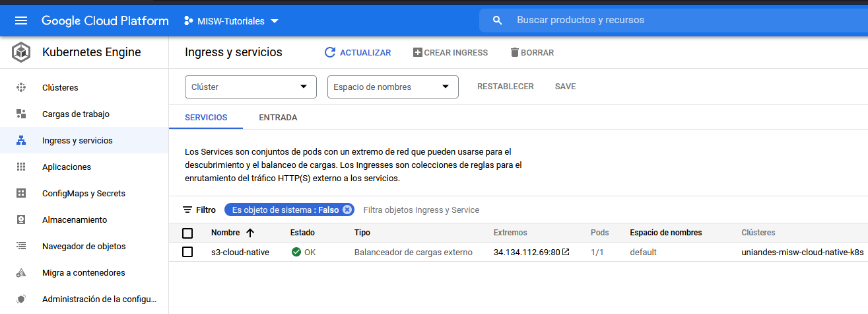Open Almacenamiento in the sidebar
Viewport: 868px width, 314px height.
75,219
